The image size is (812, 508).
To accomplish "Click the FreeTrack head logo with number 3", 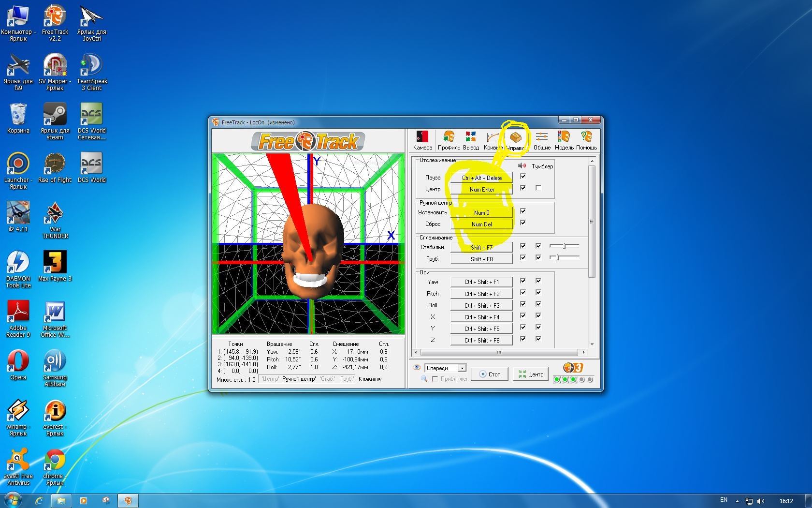I will pos(573,368).
